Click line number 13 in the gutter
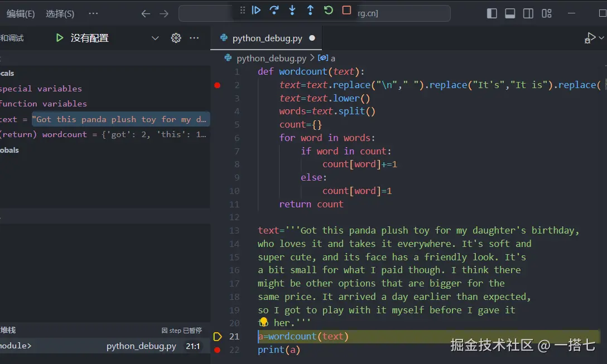Image resolution: width=607 pixels, height=364 pixels. pos(234,231)
